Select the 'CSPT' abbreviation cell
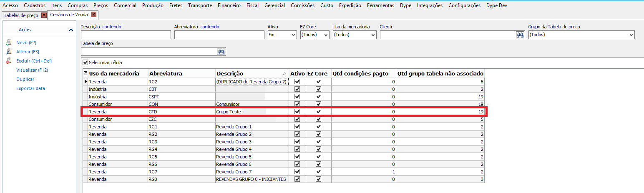This screenshot has width=644, height=193. tap(181, 97)
